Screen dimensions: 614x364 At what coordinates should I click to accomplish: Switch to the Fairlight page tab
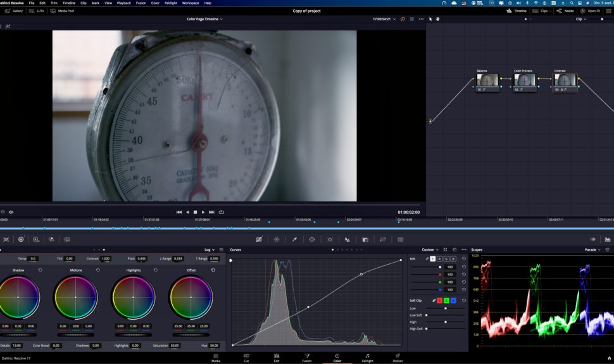point(367,358)
